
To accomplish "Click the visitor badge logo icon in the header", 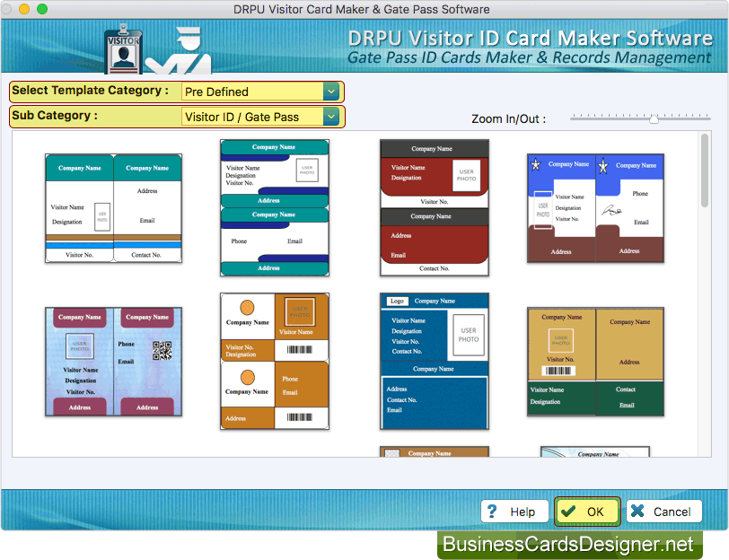I will coord(123,48).
